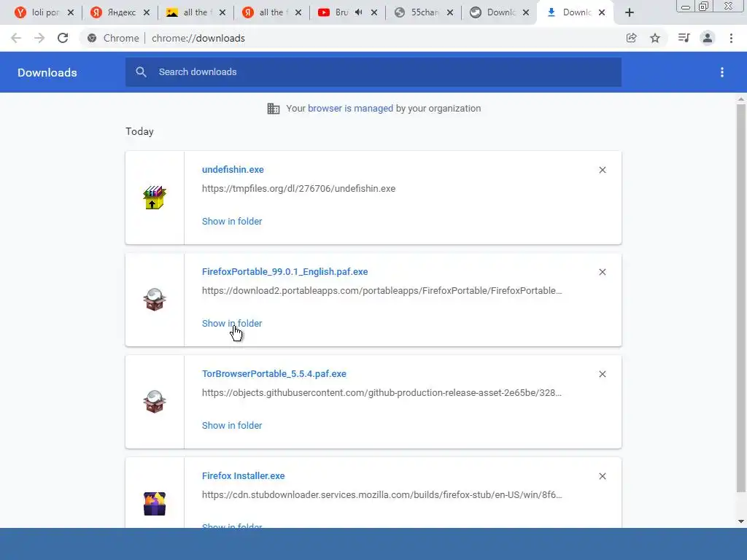Screen dimensions: 747x560
Task: Click the search magnifier icon
Action: (141, 72)
